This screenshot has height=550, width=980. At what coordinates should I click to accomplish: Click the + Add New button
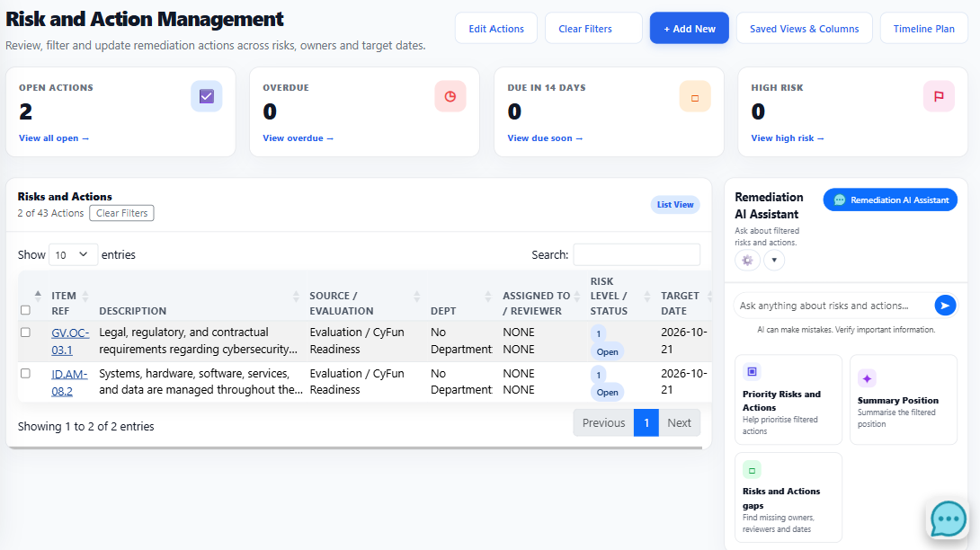690,28
